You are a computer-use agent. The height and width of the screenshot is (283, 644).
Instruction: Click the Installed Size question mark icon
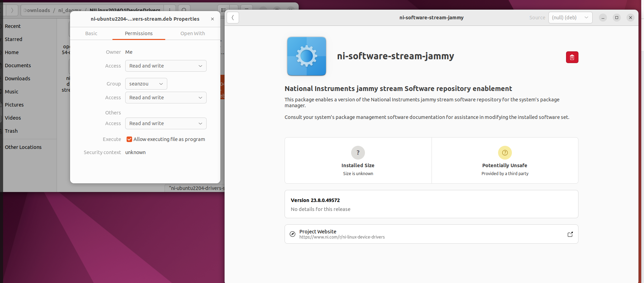click(358, 153)
